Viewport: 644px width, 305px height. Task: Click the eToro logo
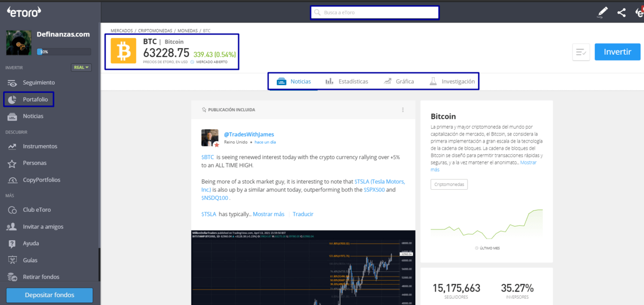(25, 12)
